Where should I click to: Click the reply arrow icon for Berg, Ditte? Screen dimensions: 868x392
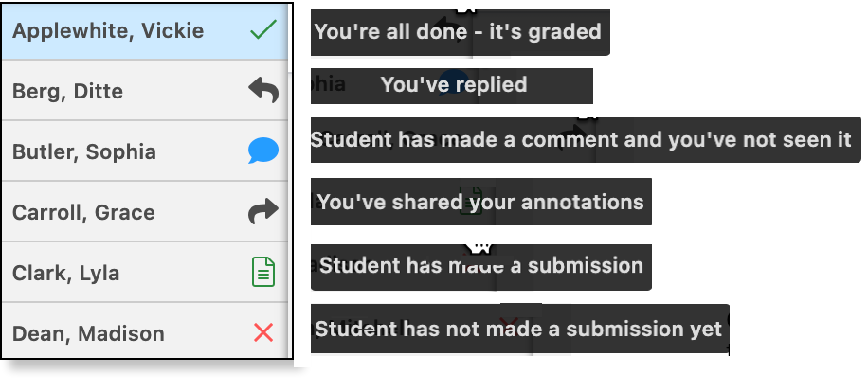click(263, 90)
